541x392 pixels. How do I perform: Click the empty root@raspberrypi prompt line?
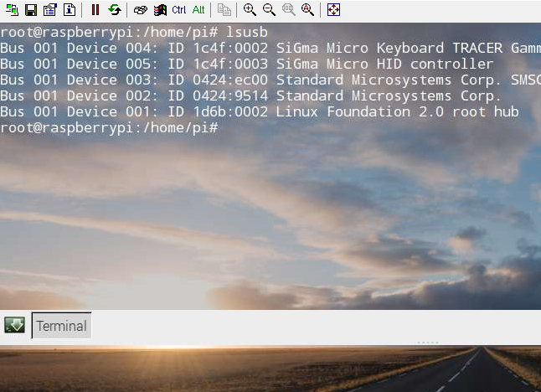point(109,128)
